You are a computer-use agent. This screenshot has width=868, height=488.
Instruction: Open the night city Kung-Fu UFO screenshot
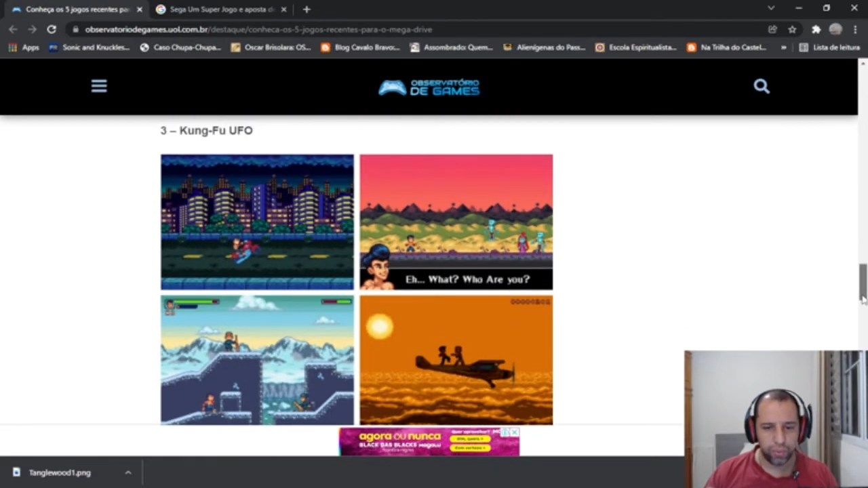(257, 222)
